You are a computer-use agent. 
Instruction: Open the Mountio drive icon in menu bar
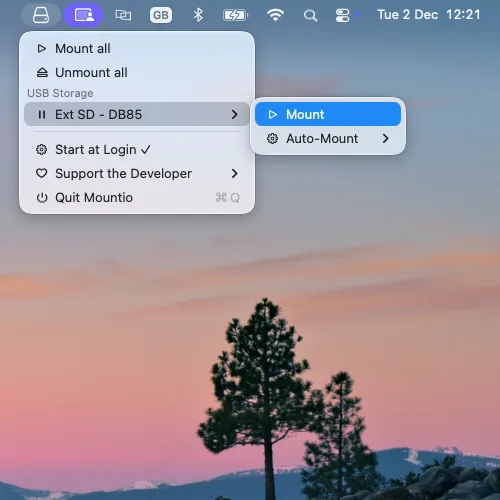tap(41, 15)
